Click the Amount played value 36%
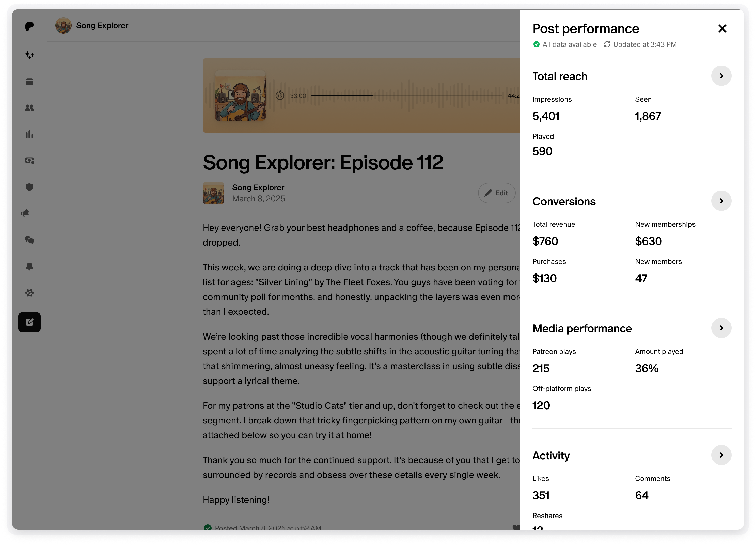The image size is (756, 545). click(647, 368)
